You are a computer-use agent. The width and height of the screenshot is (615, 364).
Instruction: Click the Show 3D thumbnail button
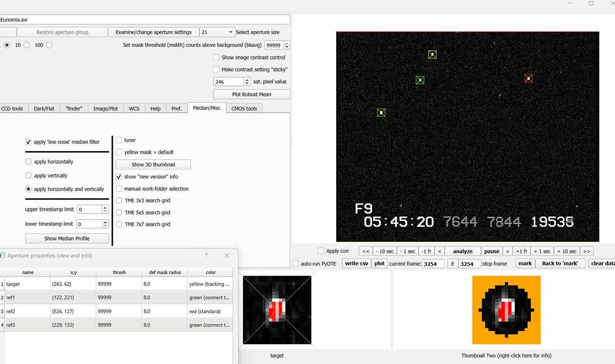tap(153, 164)
